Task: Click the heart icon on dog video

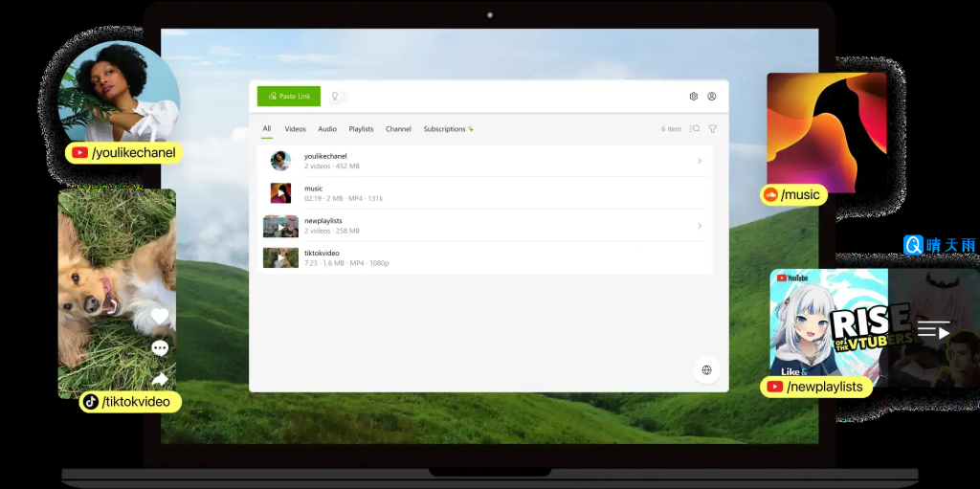Action: [x=160, y=316]
